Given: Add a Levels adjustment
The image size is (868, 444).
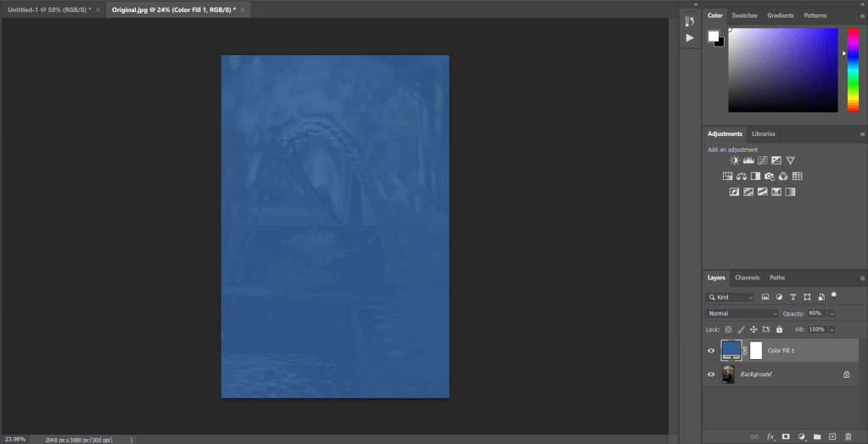Looking at the screenshot, I should point(748,160).
